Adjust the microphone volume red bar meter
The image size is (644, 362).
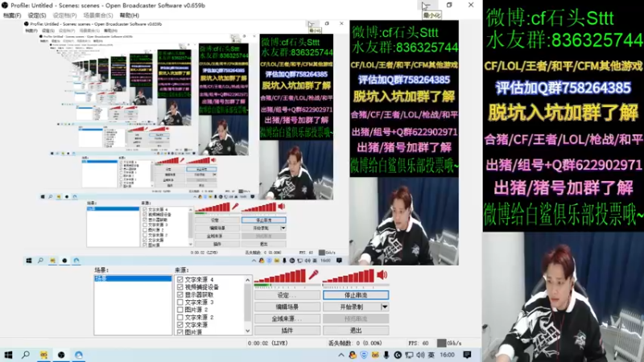[x=280, y=276]
